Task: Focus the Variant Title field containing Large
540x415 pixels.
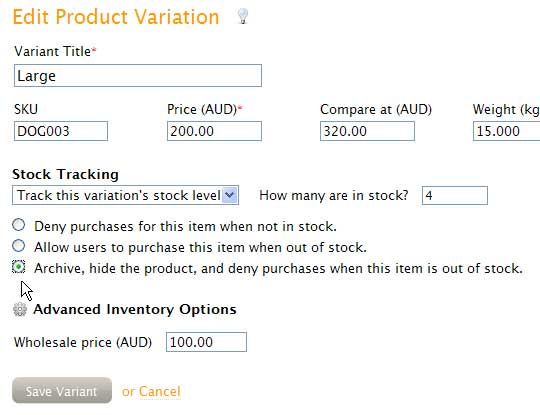Action: coord(138,75)
